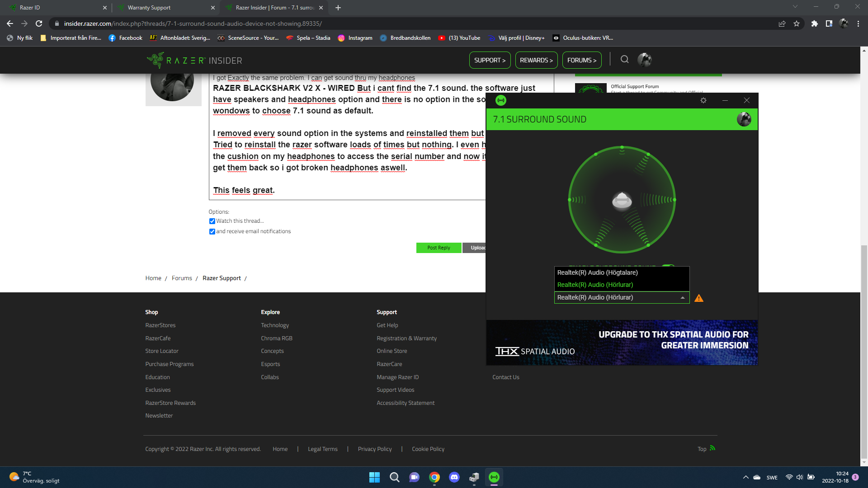
Task: Open the Registration & Warranty link
Action: tap(406, 338)
